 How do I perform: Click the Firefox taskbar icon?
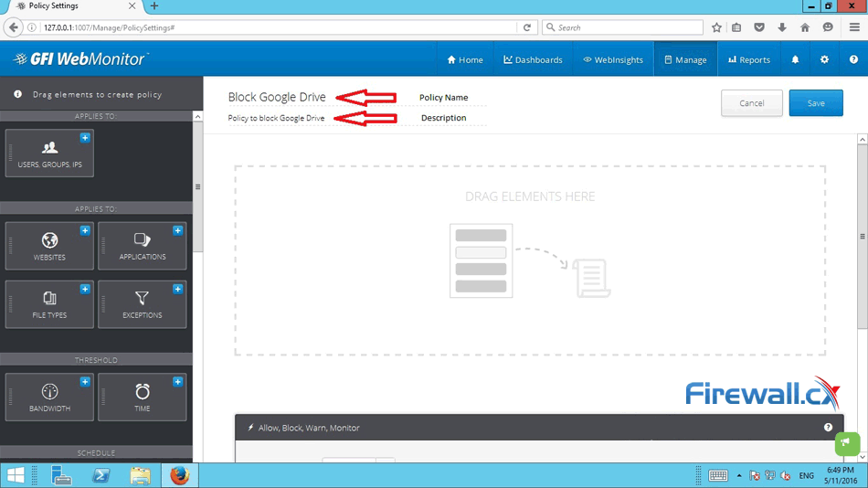(x=180, y=475)
